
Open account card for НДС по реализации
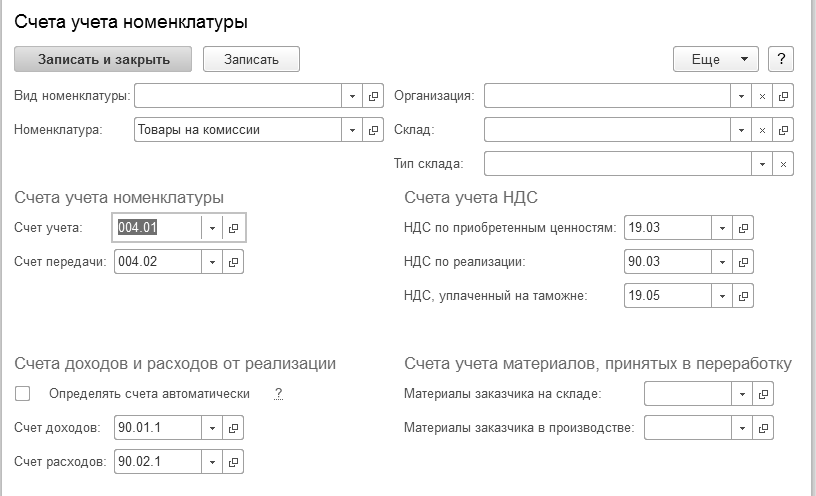coord(743,262)
